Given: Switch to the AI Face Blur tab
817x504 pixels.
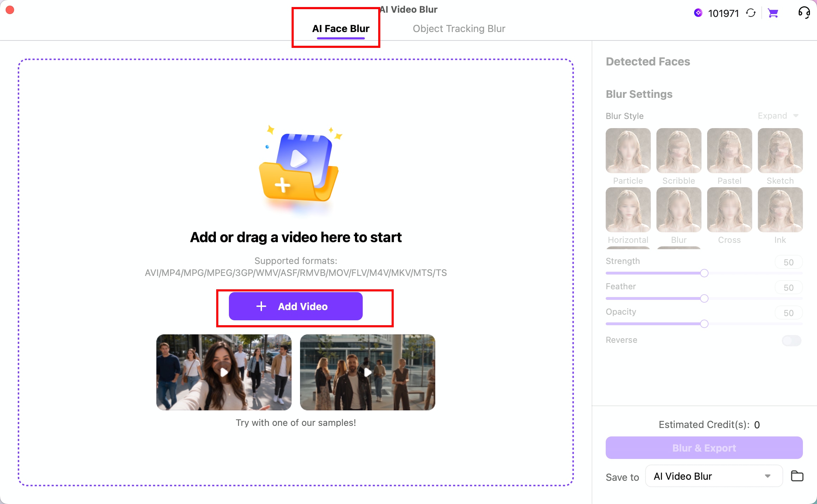Looking at the screenshot, I should (341, 29).
